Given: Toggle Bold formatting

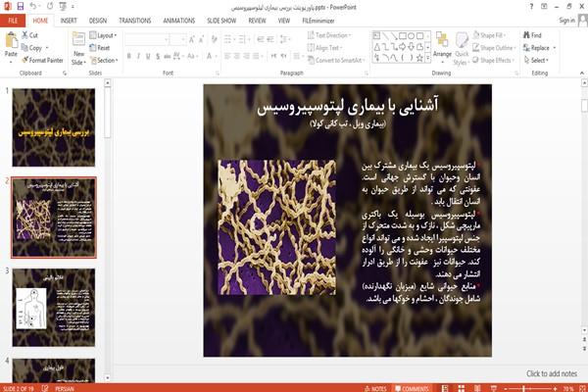Looking at the screenshot, I should [x=128, y=56].
